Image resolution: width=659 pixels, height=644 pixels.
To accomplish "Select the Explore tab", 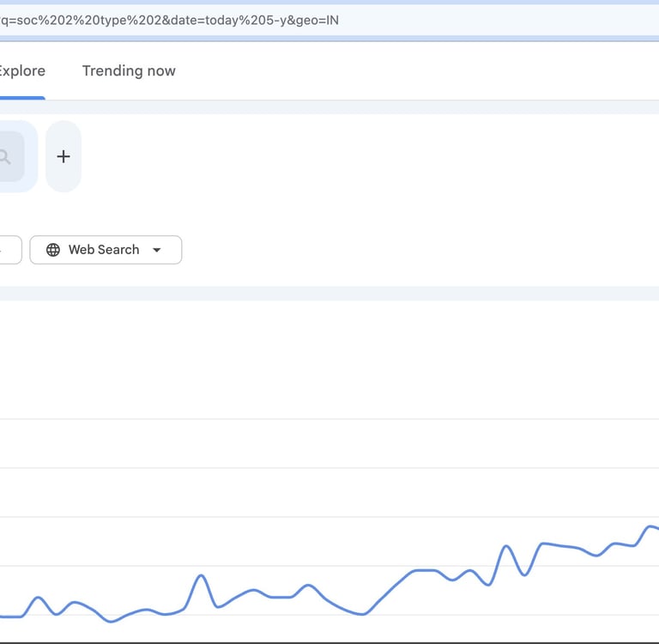I will (22, 71).
